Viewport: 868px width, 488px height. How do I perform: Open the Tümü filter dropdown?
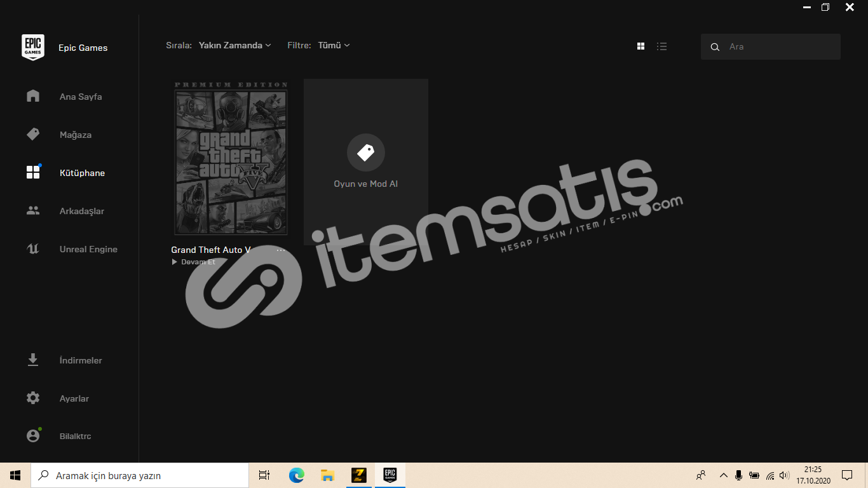pos(334,45)
